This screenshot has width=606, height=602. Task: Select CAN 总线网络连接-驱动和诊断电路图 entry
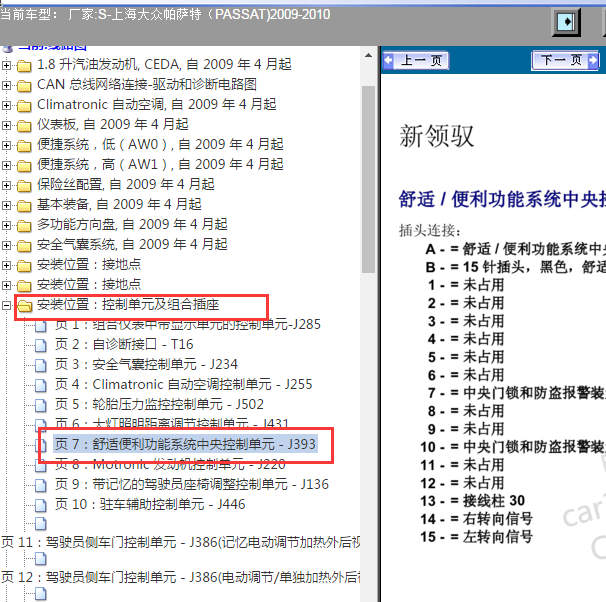pyautogui.click(x=147, y=84)
